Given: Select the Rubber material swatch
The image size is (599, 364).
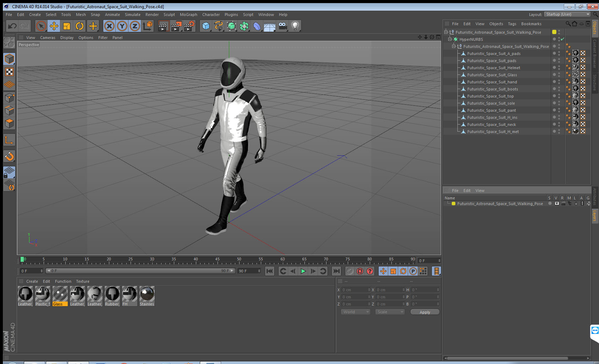Looking at the screenshot, I should [112, 296].
